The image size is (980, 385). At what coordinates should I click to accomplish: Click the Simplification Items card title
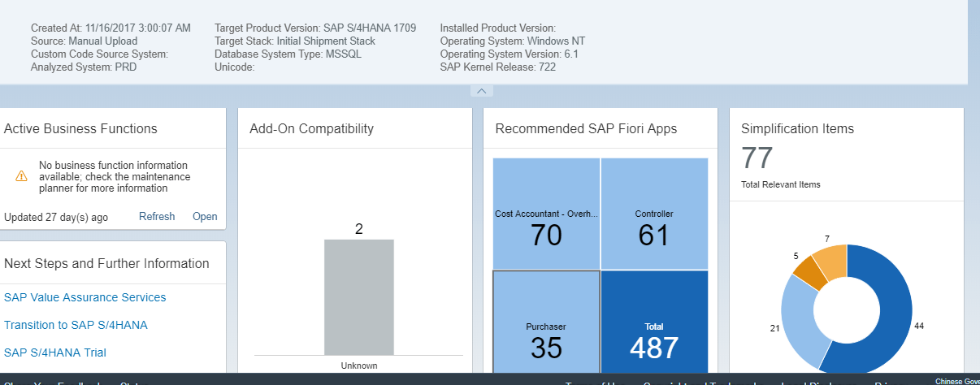[x=797, y=128]
